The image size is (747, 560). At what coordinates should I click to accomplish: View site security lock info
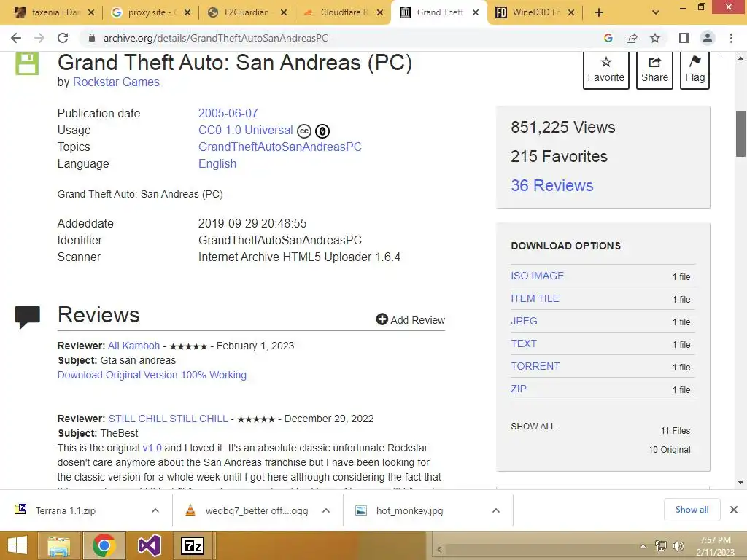click(x=92, y=38)
